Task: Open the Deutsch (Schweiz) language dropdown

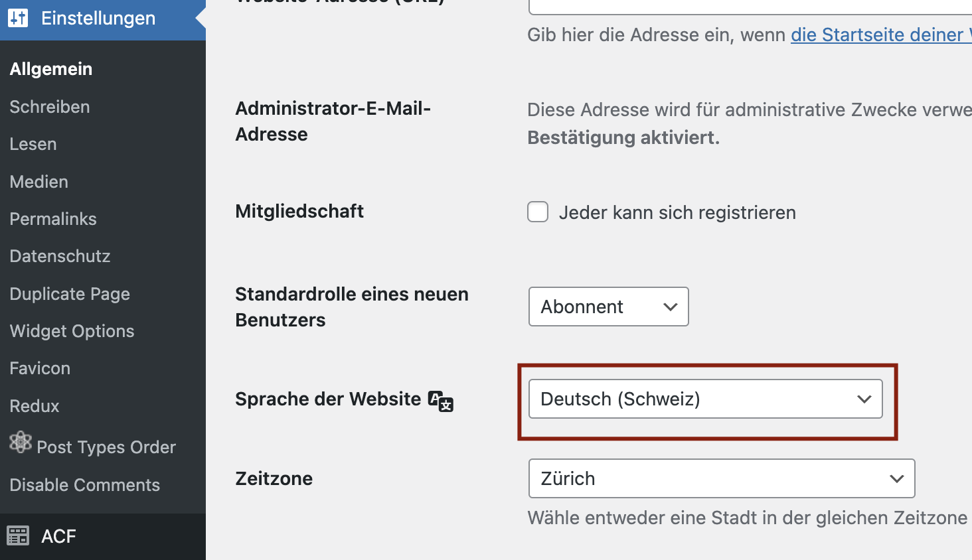Action: [705, 399]
